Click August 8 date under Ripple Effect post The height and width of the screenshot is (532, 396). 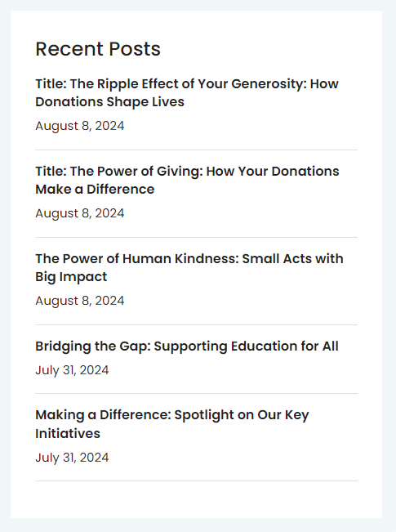80,126
